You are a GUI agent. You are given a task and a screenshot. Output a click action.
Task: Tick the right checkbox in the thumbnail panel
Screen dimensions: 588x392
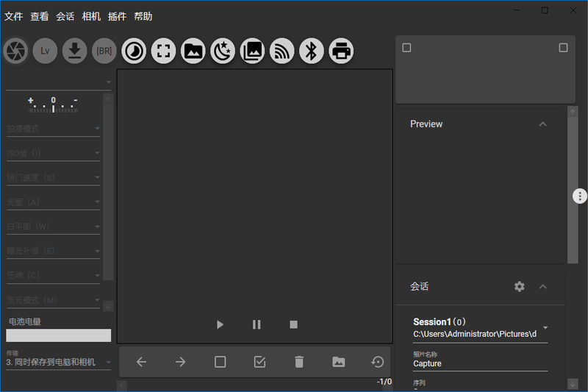coord(563,48)
